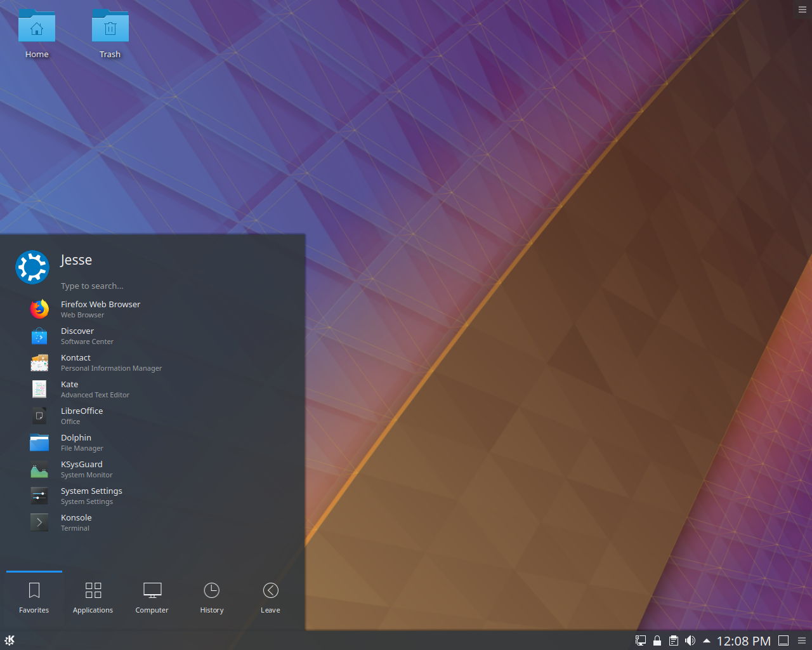This screenshot has height=650, width=812.
Task: Click the Jesse username text
Action: point(77,260)
